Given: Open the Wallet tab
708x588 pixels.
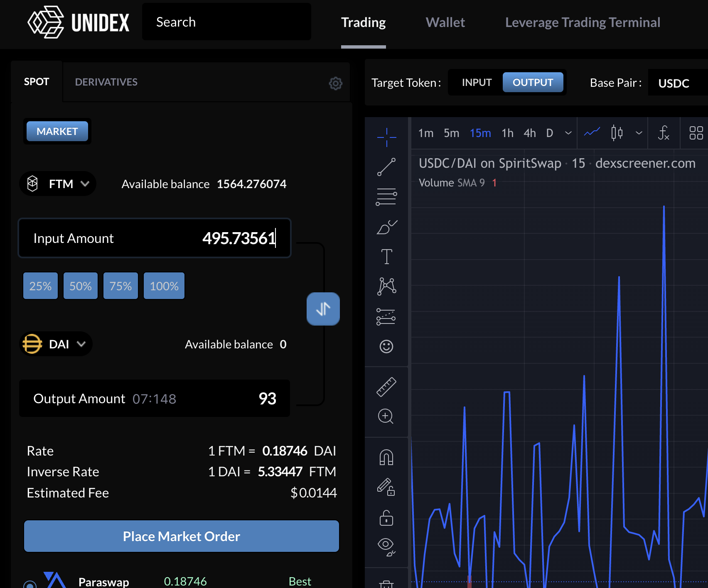Looking at the screenshot, I should 445,22.
